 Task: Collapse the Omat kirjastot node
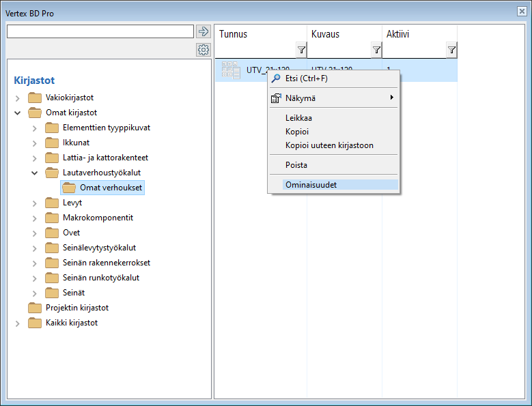tap(18, 113)
